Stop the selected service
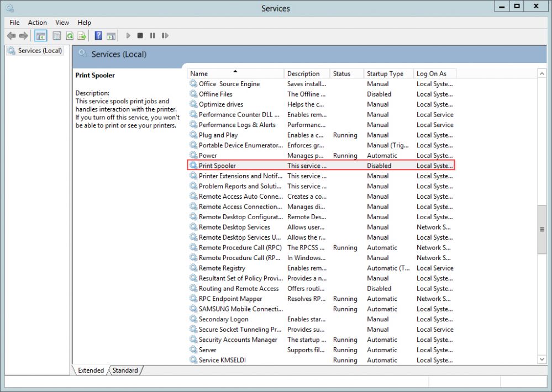Image resolution: width=552 pixels, height=392 pixels. click(x=140, y=35)
